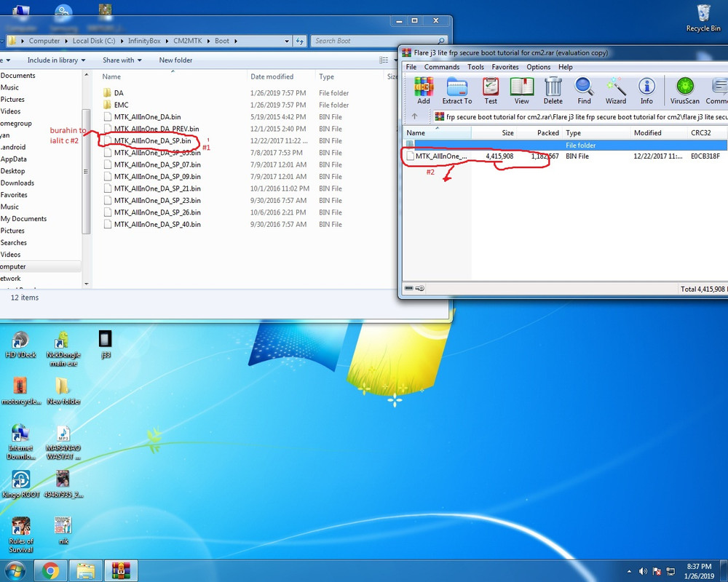Open the Options menu in WinRAR

[x=539, y=67]
